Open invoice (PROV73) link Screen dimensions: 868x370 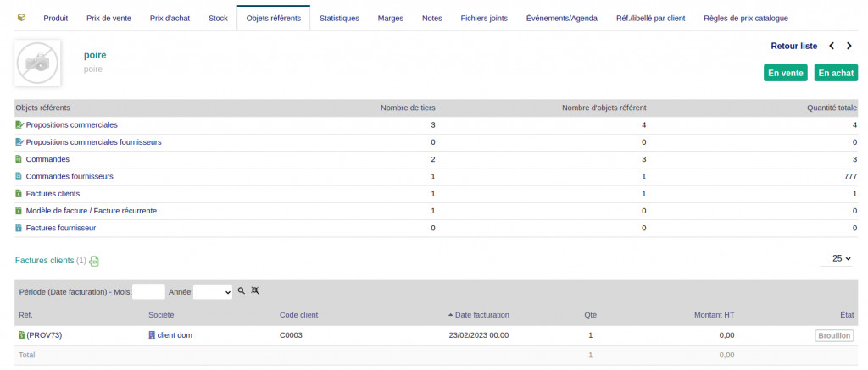click(44, 335)
